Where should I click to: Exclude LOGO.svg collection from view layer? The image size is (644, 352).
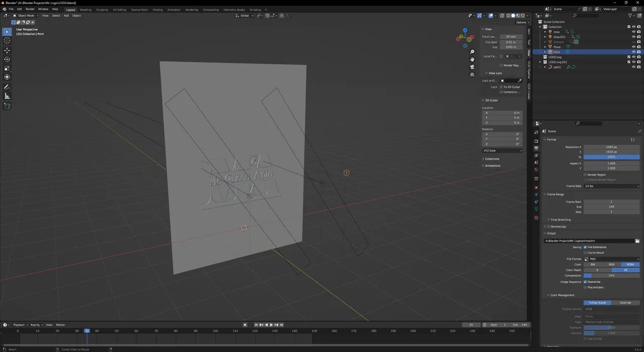(x=628, y=57)
